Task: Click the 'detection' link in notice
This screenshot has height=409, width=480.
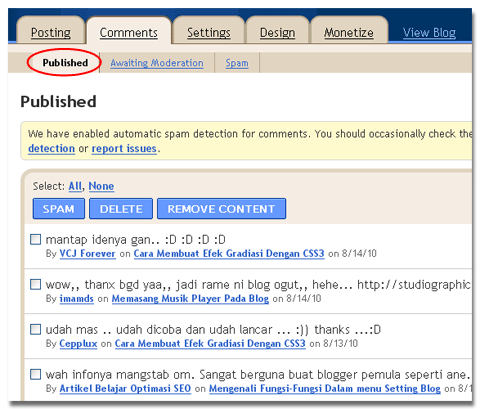Action: click(51, 148)
